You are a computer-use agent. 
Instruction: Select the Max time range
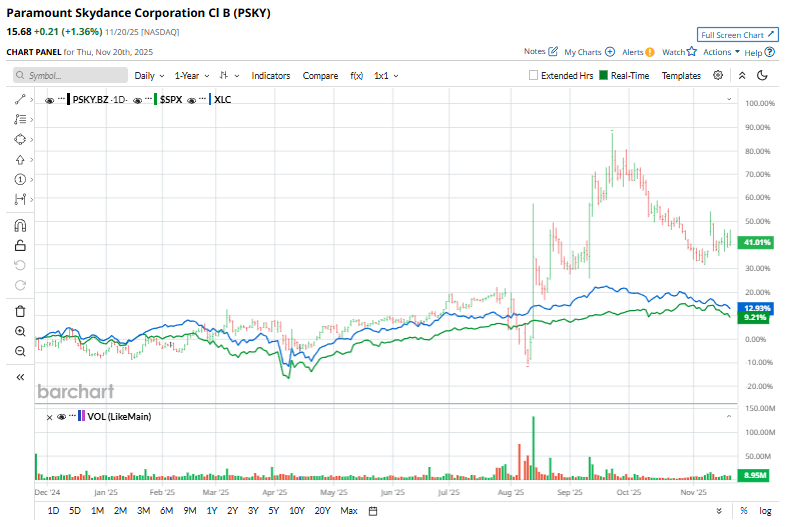[x=349, y=510]
